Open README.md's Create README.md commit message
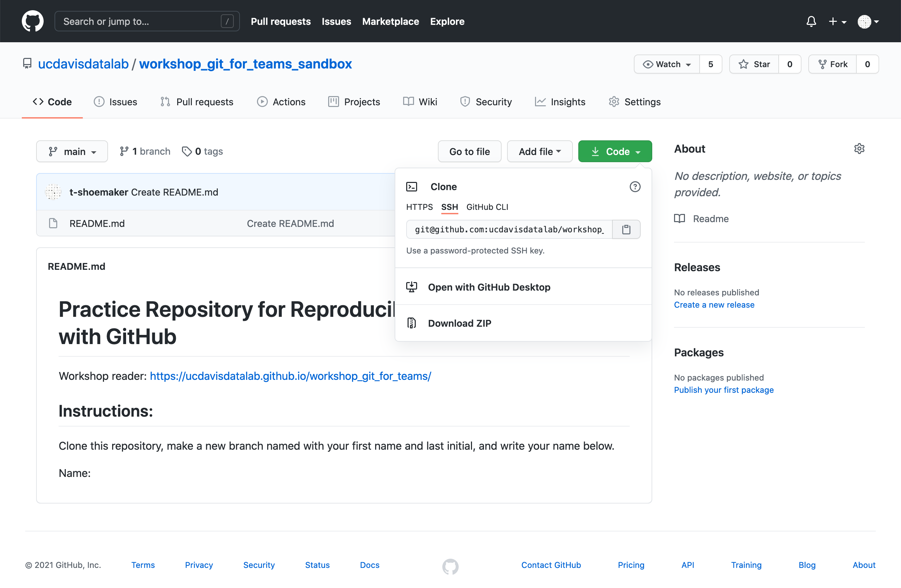Screen dimensions: 901x588 point(290,223)
